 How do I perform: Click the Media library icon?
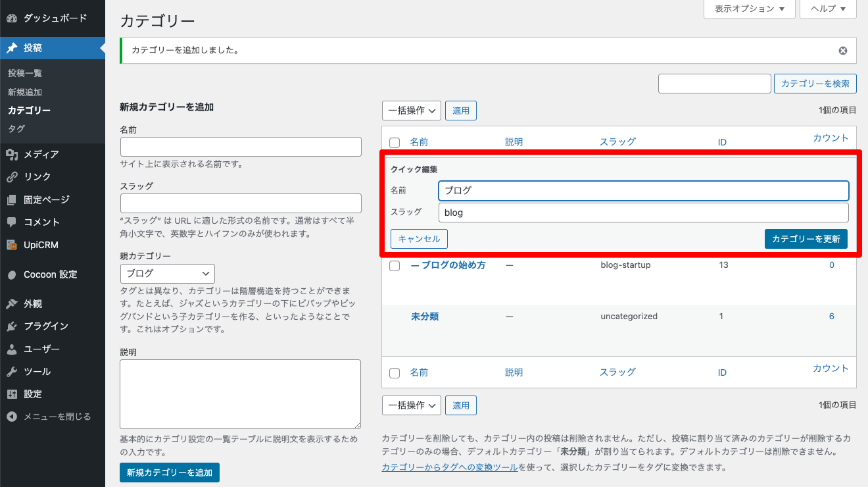[12, 155]
